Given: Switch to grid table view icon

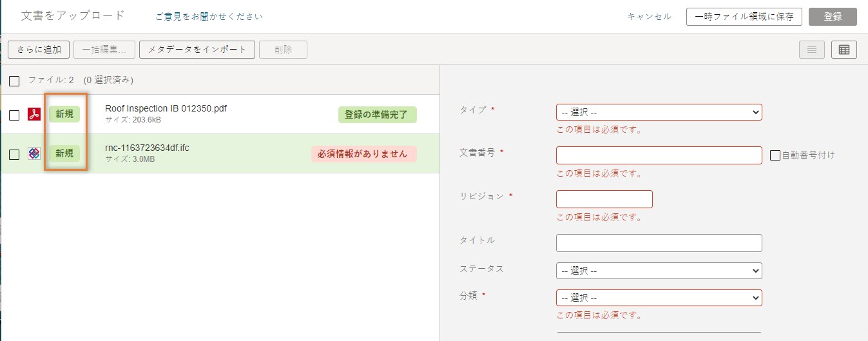Looking at the screenshot, I should pos(844,50).
